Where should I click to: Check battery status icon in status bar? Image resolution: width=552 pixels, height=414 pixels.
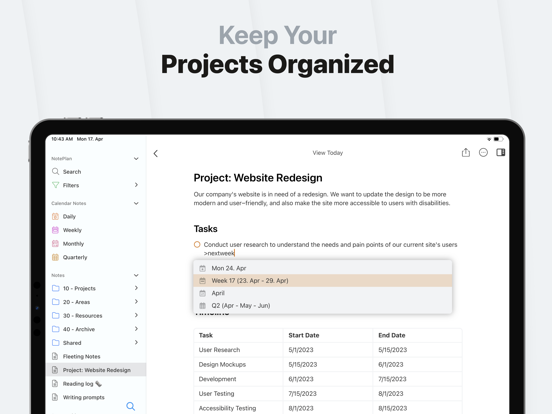498,139
